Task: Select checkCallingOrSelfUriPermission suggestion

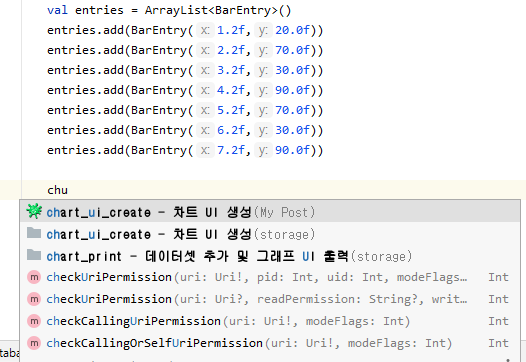Action: pos(270,343)
